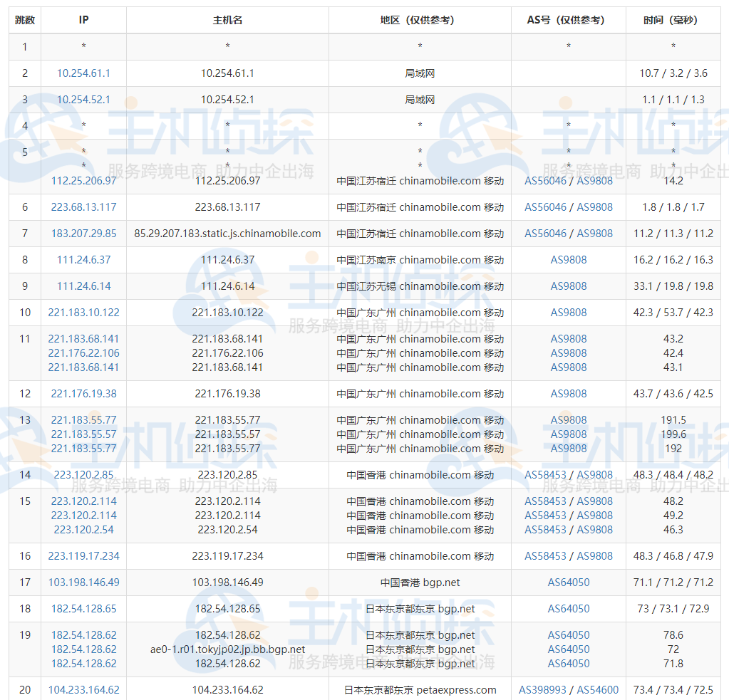Click IP address 183.207.29.85
Viewport: 729px width, 700px height.
[83, 234]
